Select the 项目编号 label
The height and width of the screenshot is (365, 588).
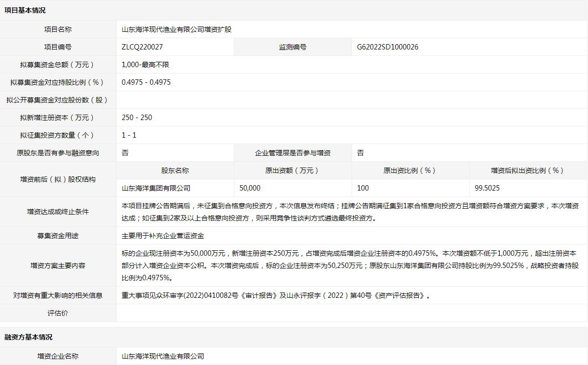pos(58,47)
